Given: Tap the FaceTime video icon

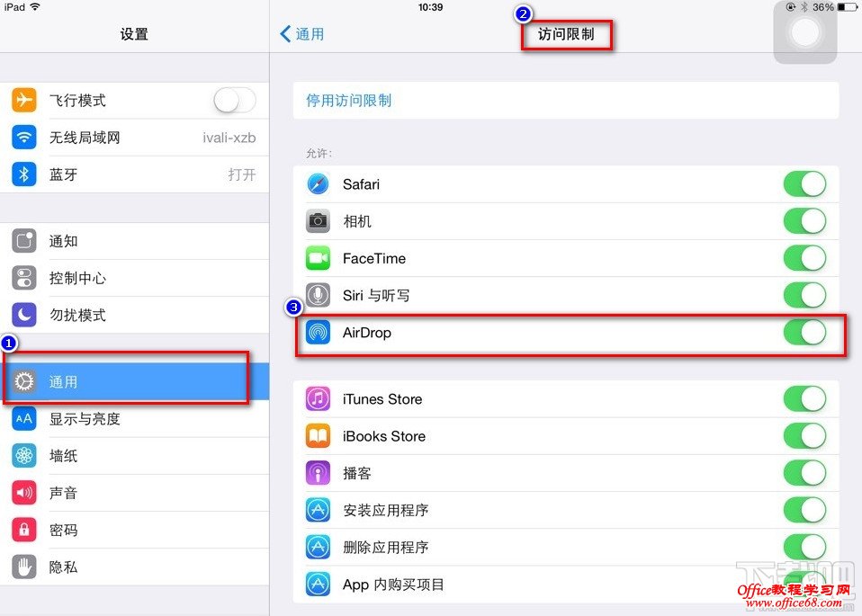Looking at the screenshot, I should tap(318, 258).
